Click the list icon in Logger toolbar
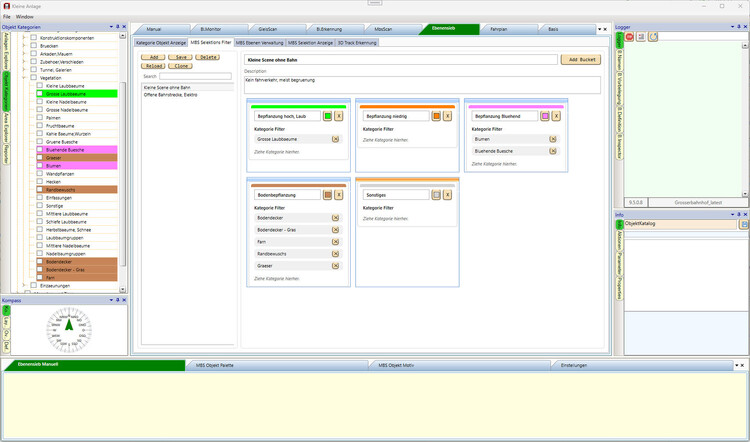Viewport: 750px width, 442px height. (641, 37)
